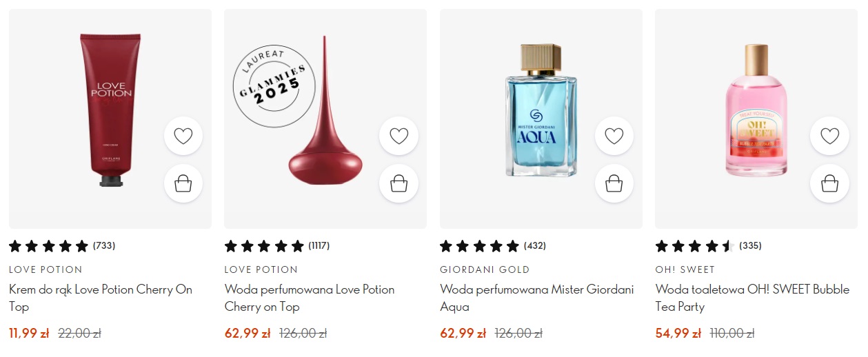The width and height of the screenshot is (868, 357).
Task: View the 1117 reviews star rating
Action: [x=277, y=246]
